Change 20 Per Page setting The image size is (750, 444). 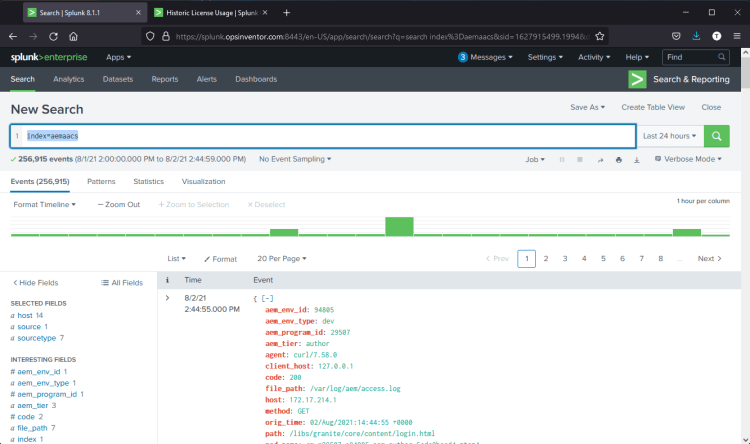click(282, 258)
